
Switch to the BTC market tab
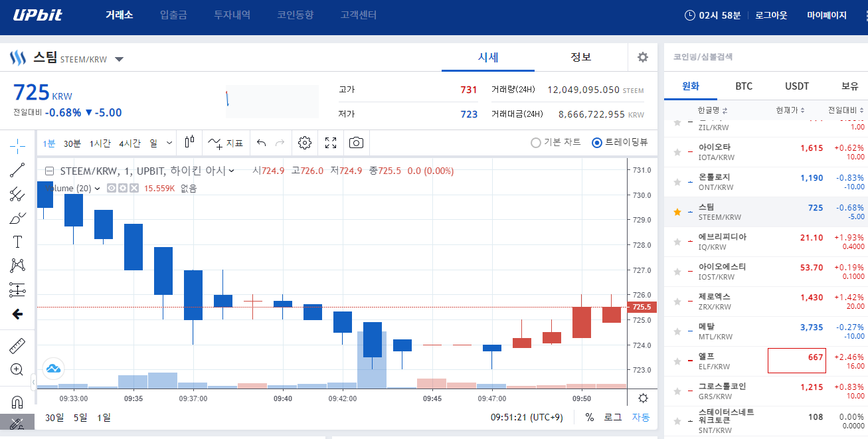point(744,86)
